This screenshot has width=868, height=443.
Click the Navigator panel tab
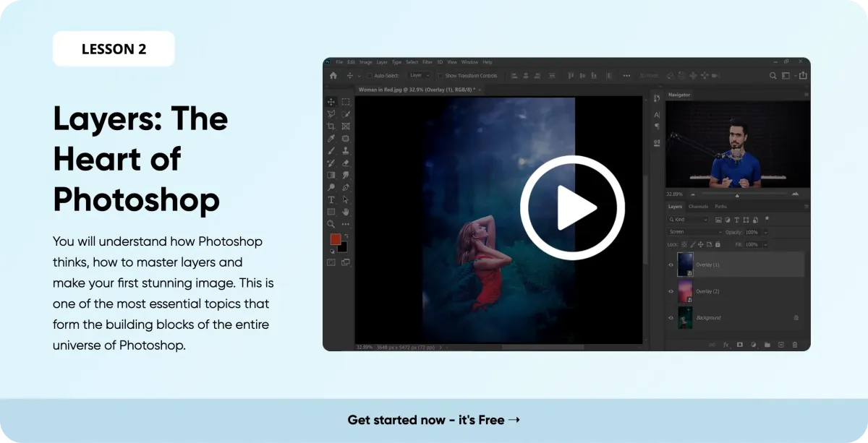coord(679,95)
